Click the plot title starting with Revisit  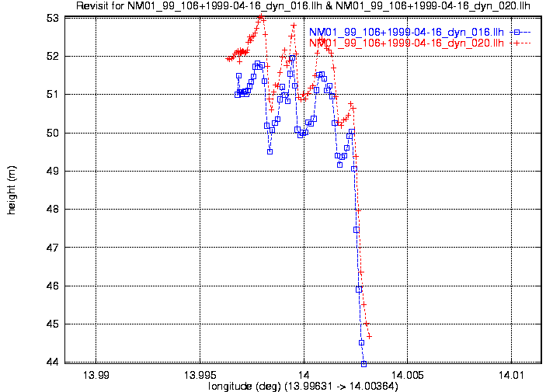(303, 6)
